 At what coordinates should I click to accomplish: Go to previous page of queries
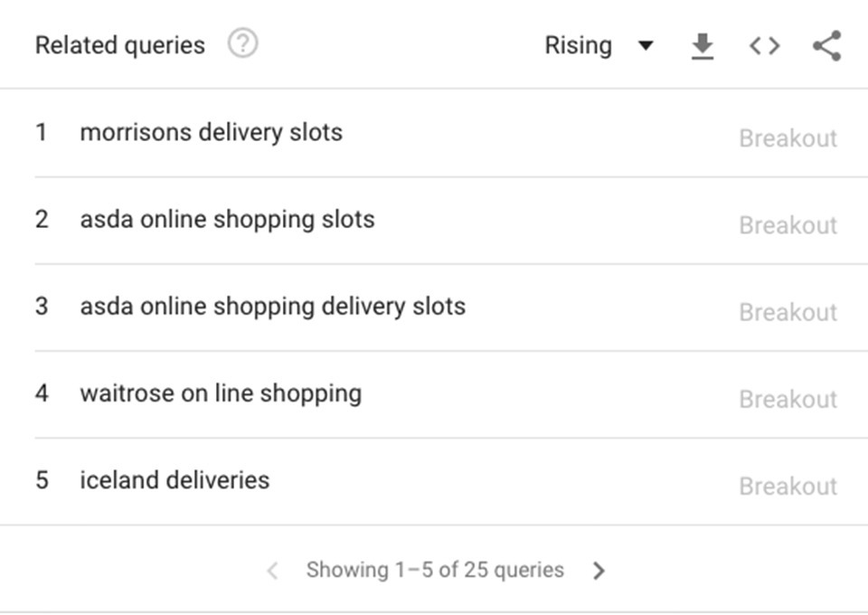[x=272, y=570]
